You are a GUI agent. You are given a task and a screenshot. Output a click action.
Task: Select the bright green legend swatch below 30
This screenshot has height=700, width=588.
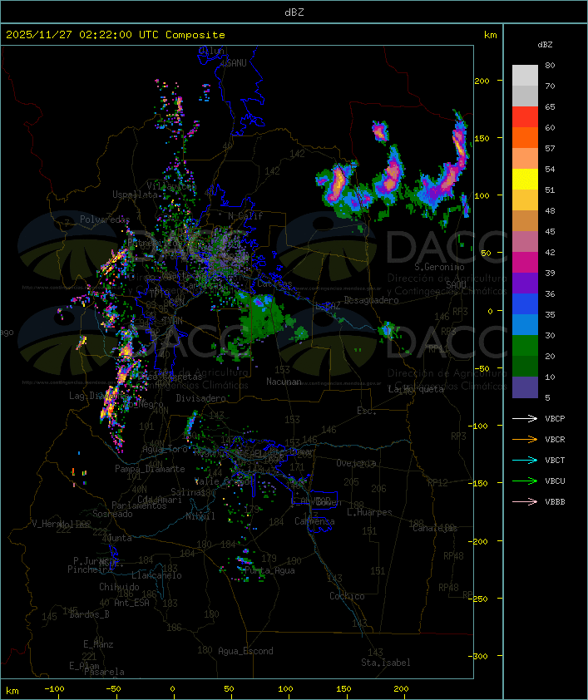click(525, 346)
